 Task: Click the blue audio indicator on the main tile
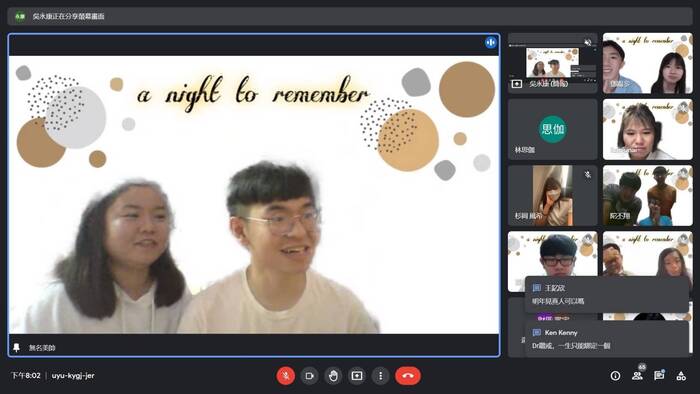[491, 42]
